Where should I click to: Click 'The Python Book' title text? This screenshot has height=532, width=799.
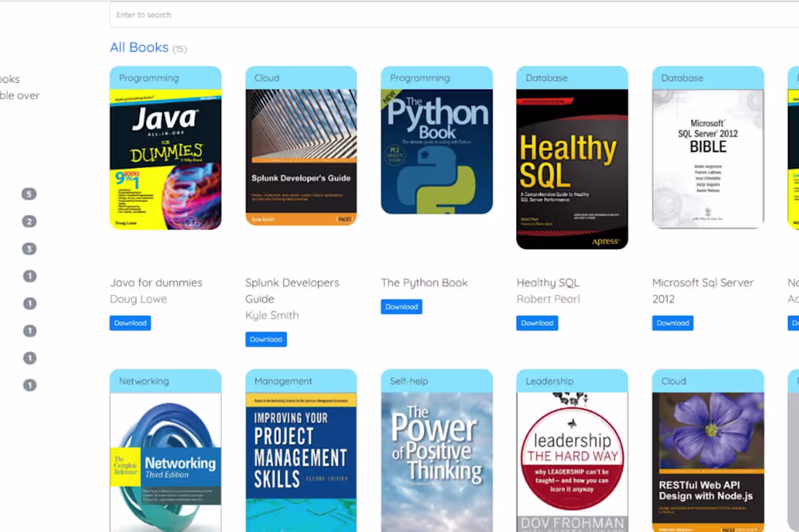pos(424,282)
